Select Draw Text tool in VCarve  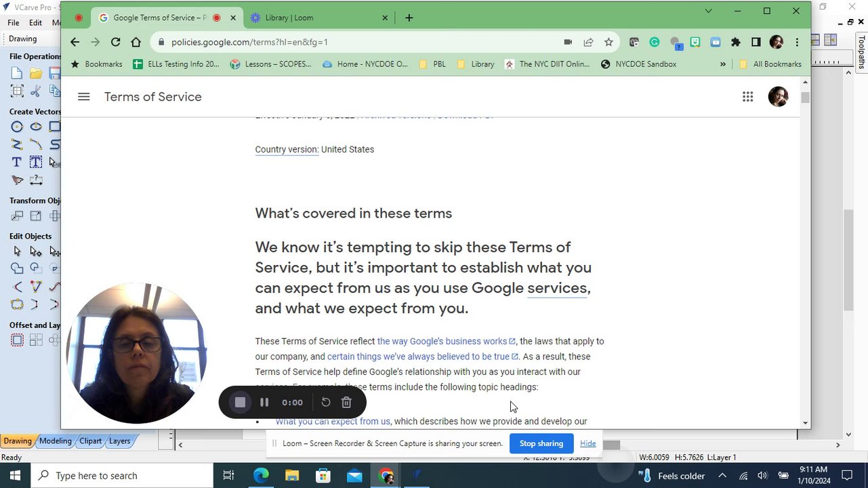[17, 162]
